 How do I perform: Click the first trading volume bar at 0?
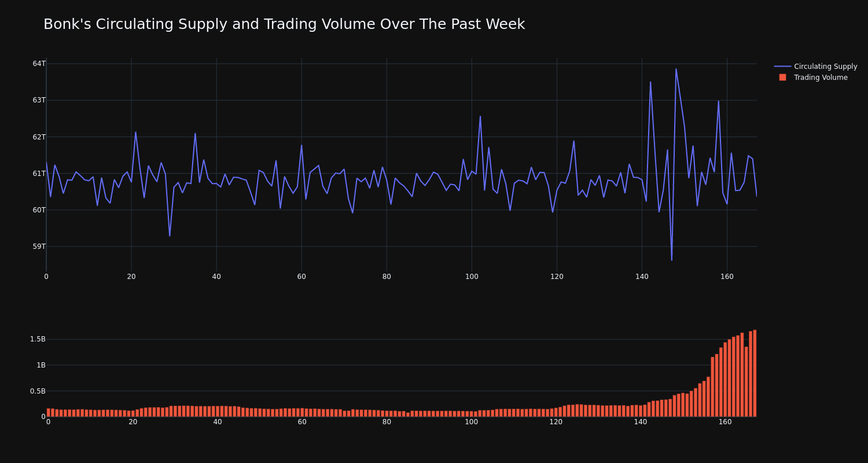49,413
